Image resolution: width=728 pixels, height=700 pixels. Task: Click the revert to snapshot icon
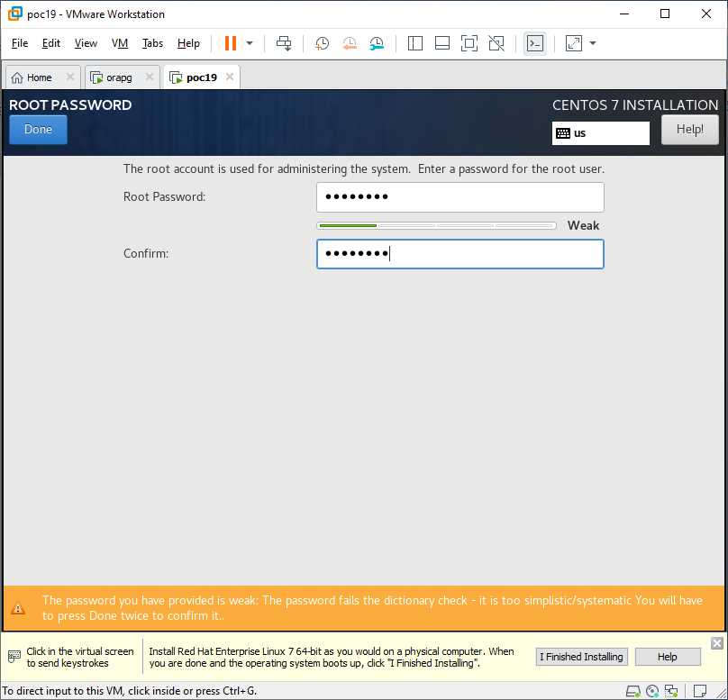pyautogui.click(x=350, y=43)
